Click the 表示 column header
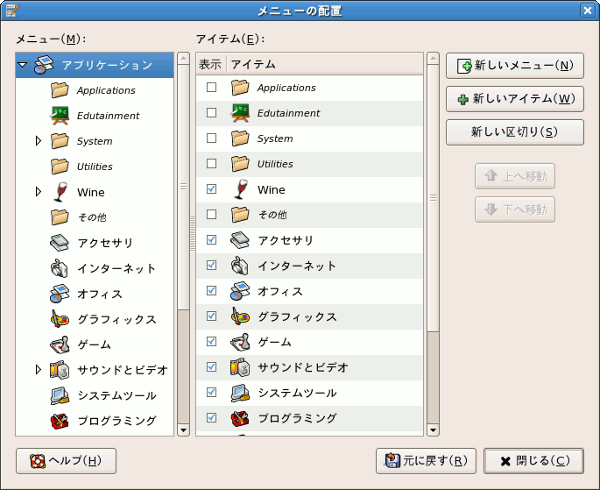The width and height of the screenshot is (600, 490). [x=210, y=64]
